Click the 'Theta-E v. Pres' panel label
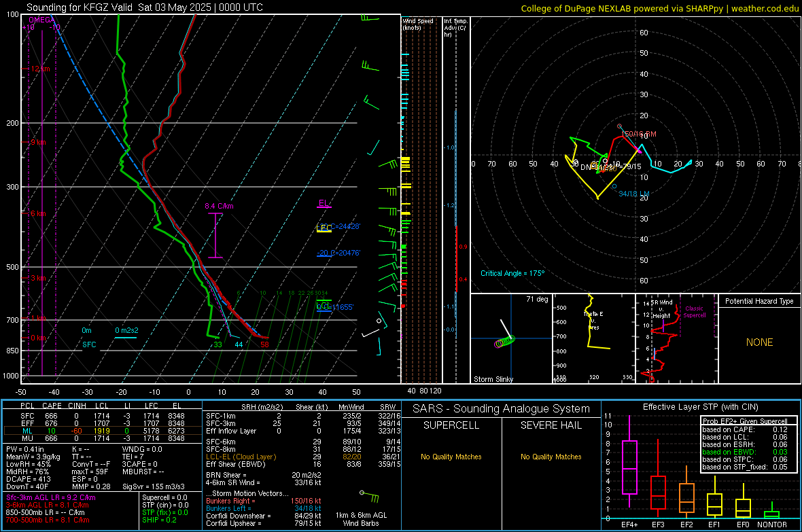This screenshot has height=532, width=802. (593, 320)
